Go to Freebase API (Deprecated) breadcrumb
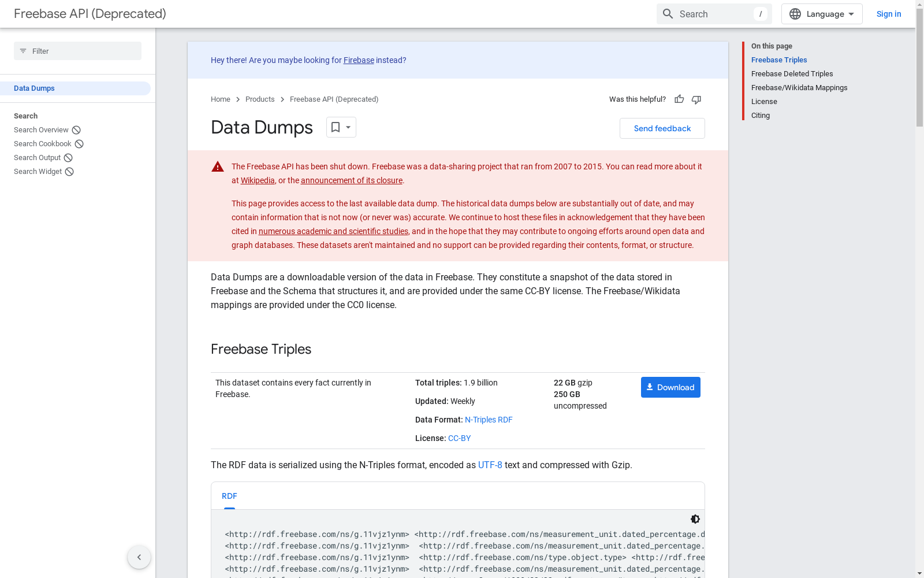This screenshot has height=578, width=924. point(334,99)
